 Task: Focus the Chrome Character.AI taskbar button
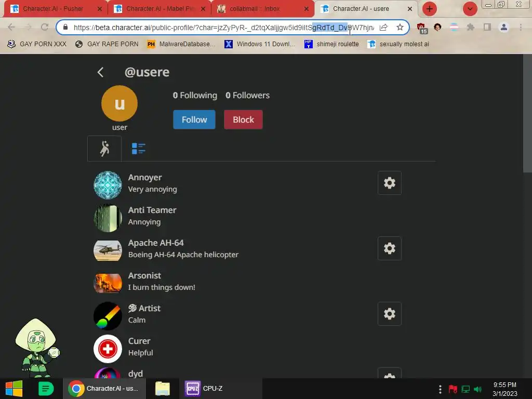[x=104, y=389]
